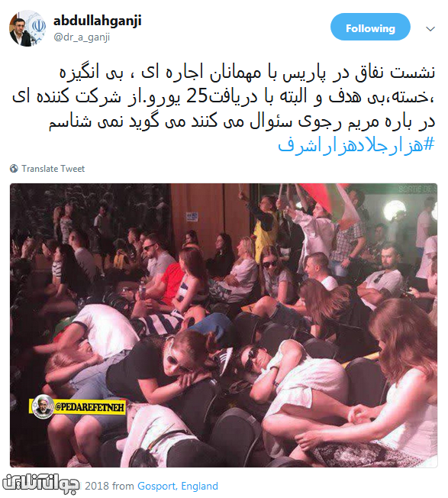Click the 2018 timestamp text
448x498 pixels.
[x=98, y=486]
